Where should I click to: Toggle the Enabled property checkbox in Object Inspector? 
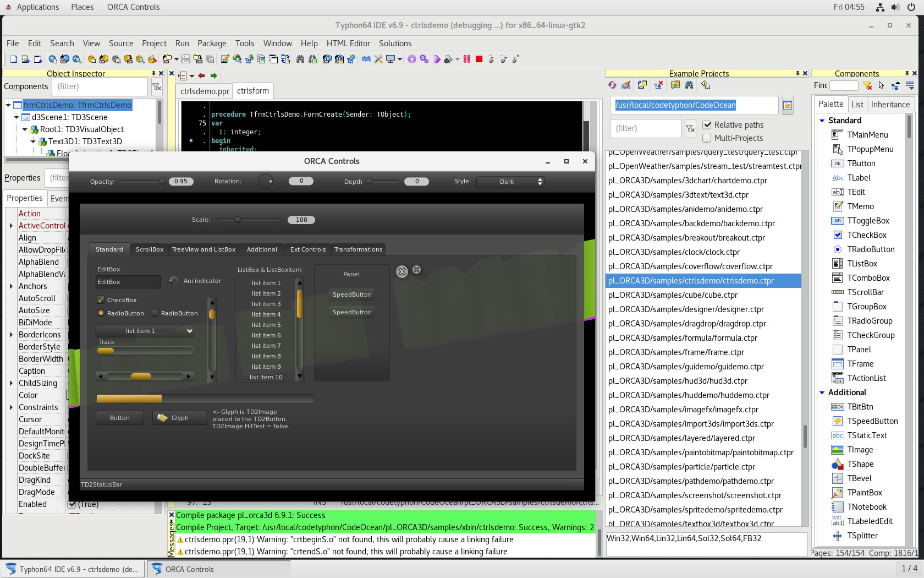(72, 504)
